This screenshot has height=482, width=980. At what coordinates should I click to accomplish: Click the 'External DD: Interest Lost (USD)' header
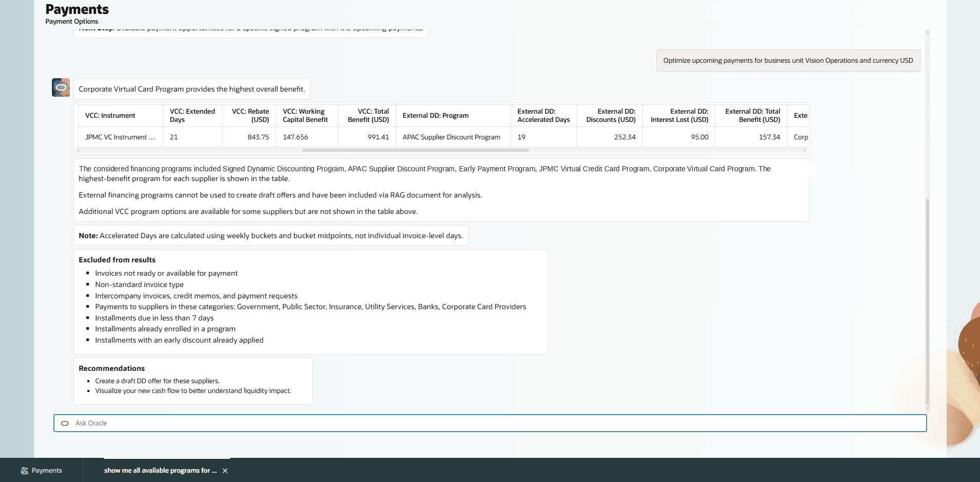[x=679, y=115]
